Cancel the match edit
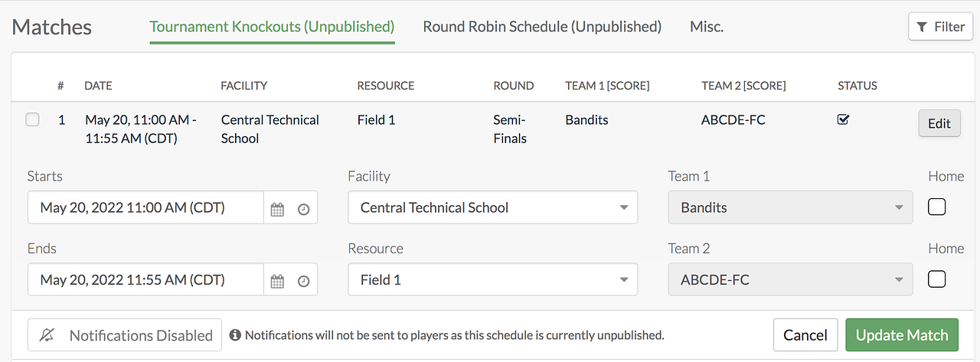This screenshot has height=362, width=980. (x=805, y=335)
